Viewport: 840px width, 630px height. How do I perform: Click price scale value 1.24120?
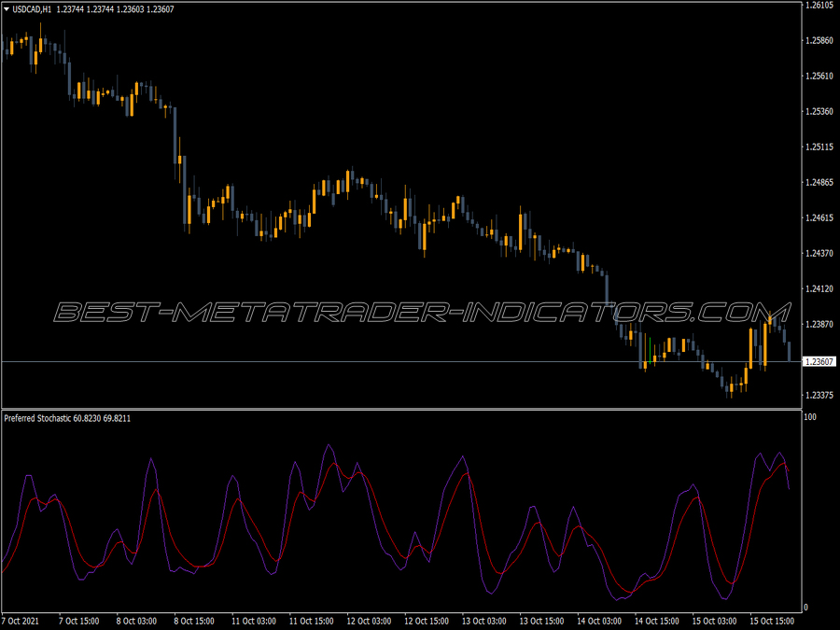point(819,288)
